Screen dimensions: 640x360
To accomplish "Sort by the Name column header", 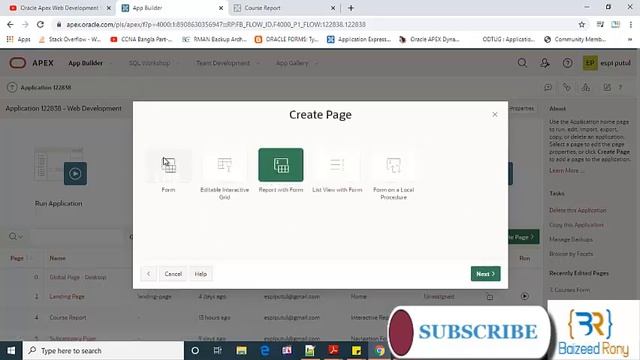I will coord(58,258).
